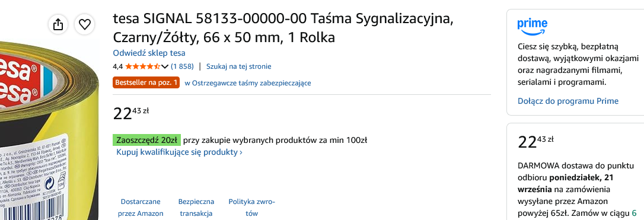Click the tesa tape product image
The height and width of the screenshot is (220, 644).
(49, 129)
